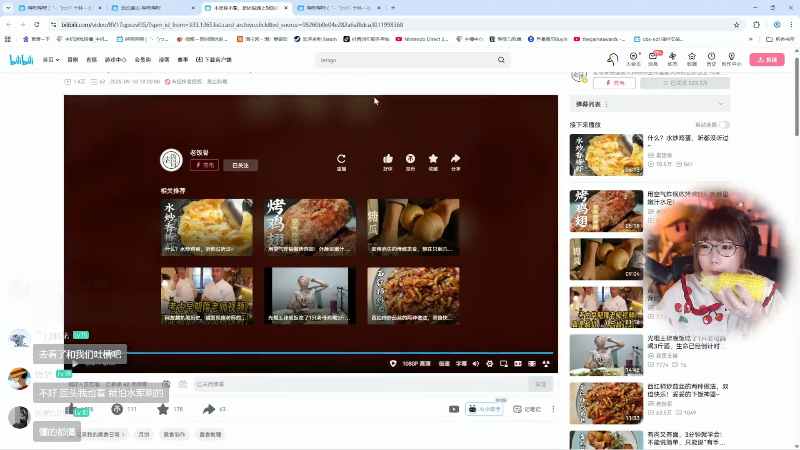Open the 倍速 playback speed menu

444,364
